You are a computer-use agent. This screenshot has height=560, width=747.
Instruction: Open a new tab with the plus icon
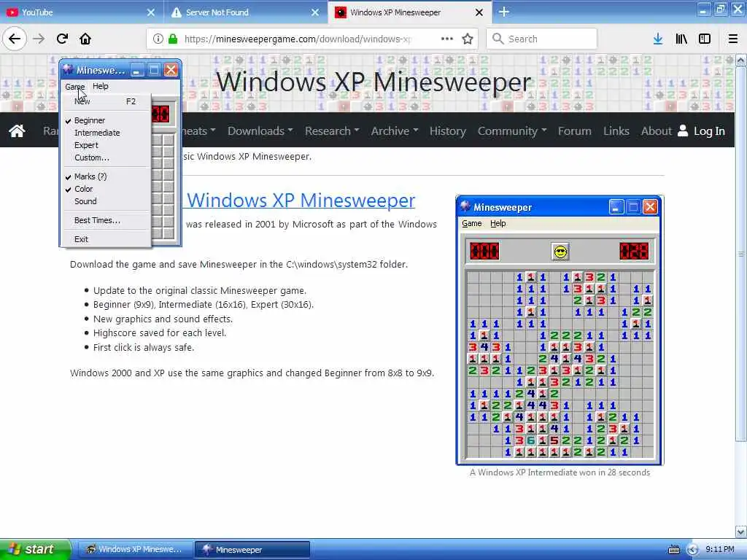point(504,12)
